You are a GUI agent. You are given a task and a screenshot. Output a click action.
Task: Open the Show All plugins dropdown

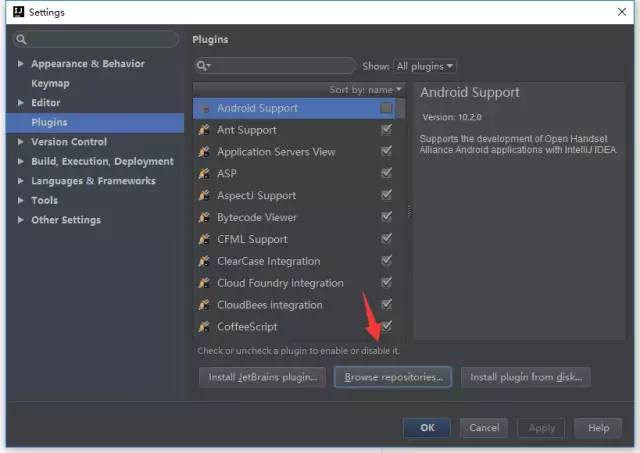coord(425,66)
